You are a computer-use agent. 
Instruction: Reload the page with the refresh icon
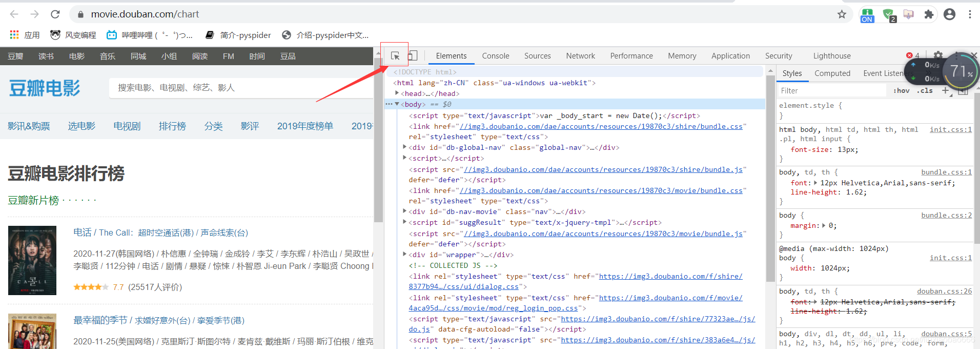click(55, 14)
